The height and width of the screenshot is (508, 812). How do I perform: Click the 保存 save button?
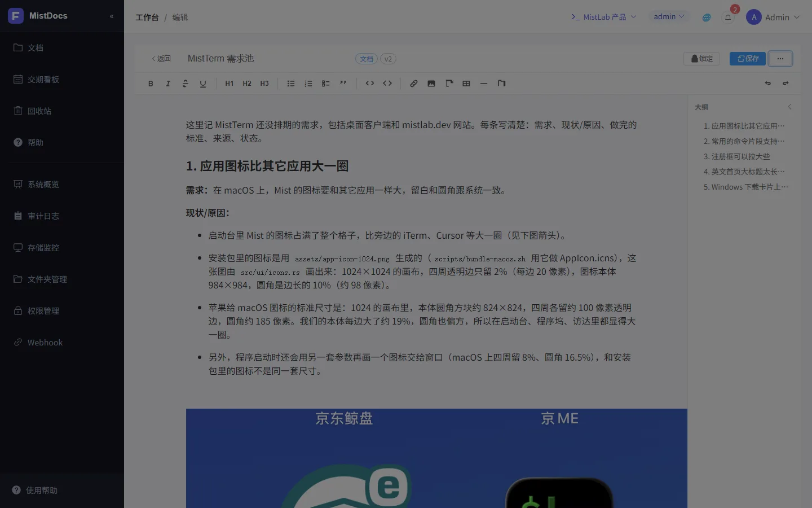coord(748,59)
